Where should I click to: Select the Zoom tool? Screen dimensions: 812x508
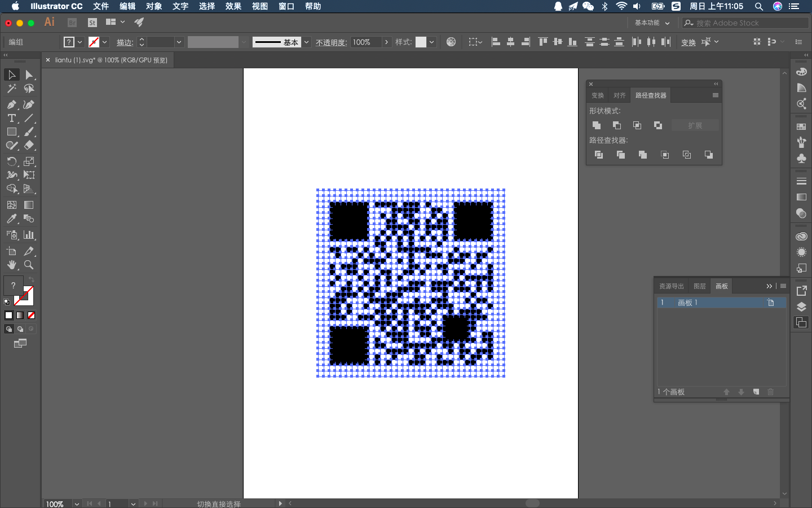pos(29,265)
